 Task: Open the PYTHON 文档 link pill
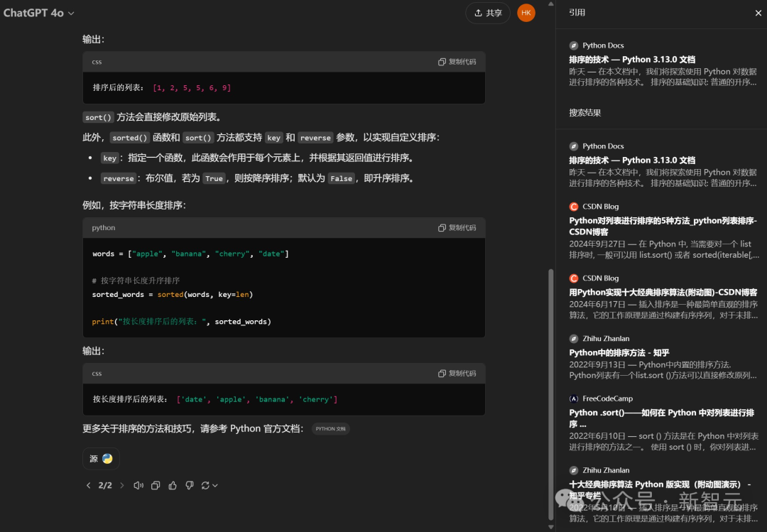click(x=330, y=429)
